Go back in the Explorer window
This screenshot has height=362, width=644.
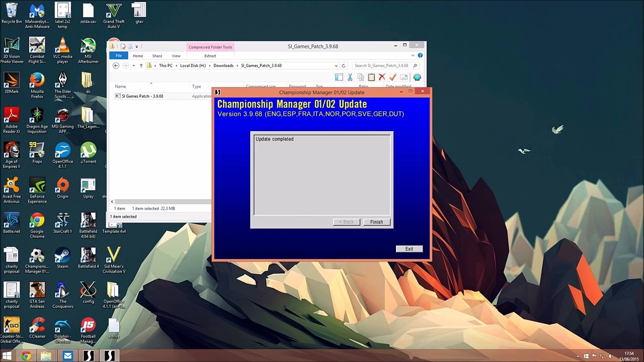point(116,66)
